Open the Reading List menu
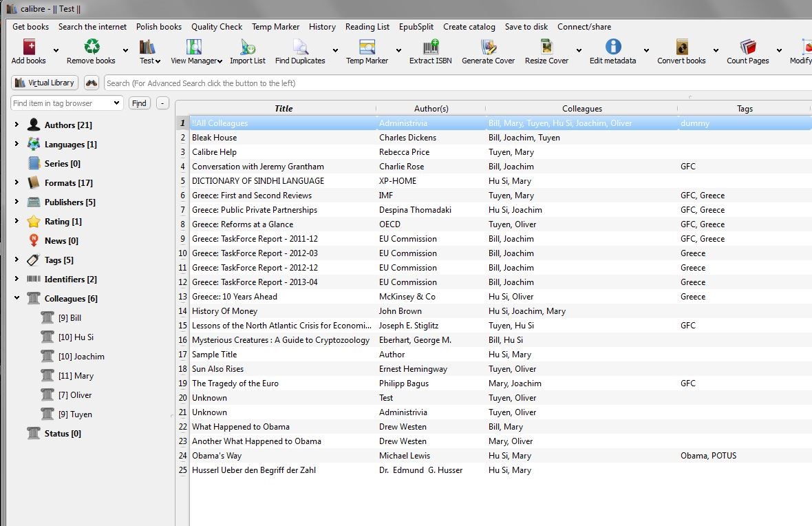This screenshot has height=526, width=812. point(367,27)
